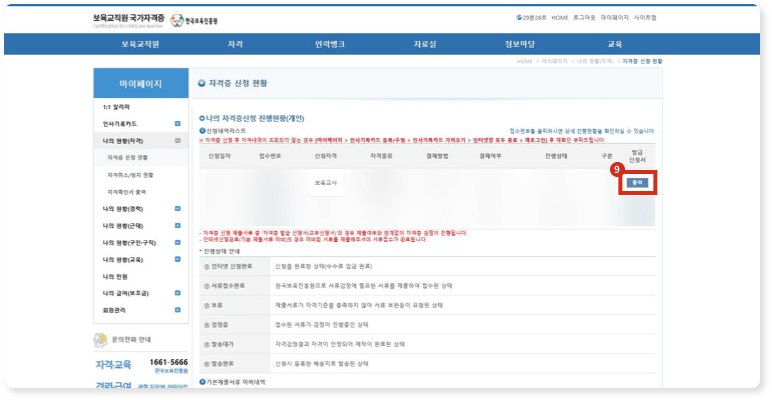Image resolution: width=772 pixels, height=400 pixels.
Task: Select 나의 민원 in the sidebar
Action: pos(115,277)
